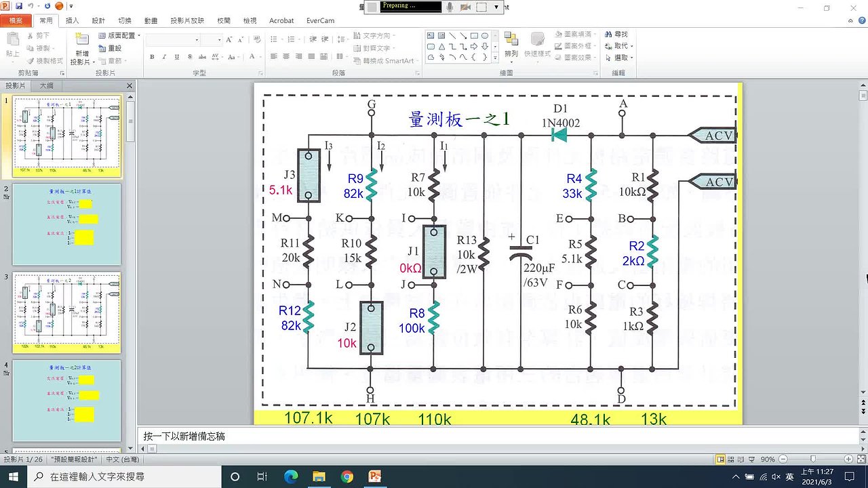The height and width of the screenshot is (488, 868).
Task: Click Format Painter (複製格式)
Action: (45, 60)
